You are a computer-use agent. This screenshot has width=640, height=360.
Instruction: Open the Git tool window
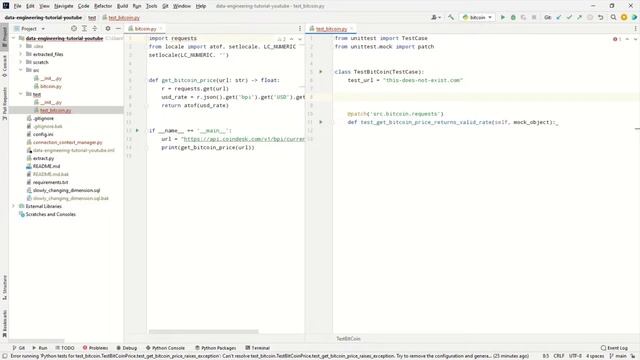point(19,348)
